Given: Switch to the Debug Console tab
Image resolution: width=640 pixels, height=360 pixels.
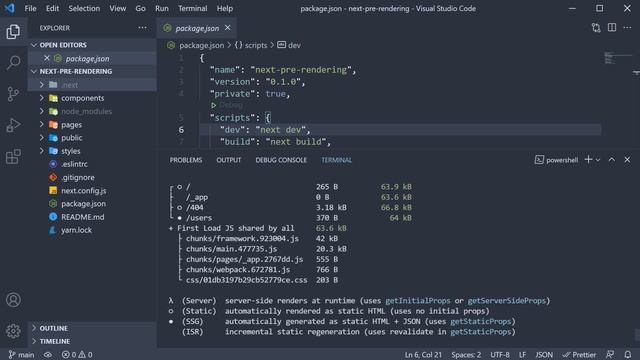Looking at the screenshot, I should click(x=281, y=160).
